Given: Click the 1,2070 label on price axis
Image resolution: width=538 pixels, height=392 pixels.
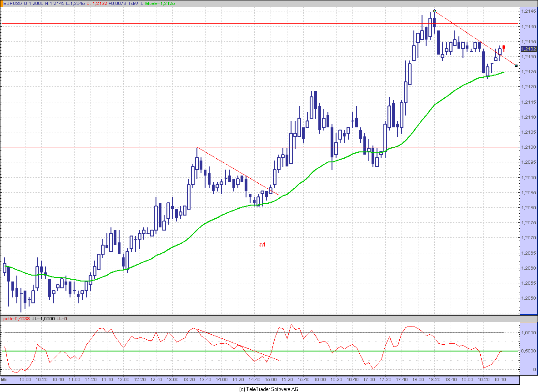Looking at the screenshot, I should coord(528,238).
